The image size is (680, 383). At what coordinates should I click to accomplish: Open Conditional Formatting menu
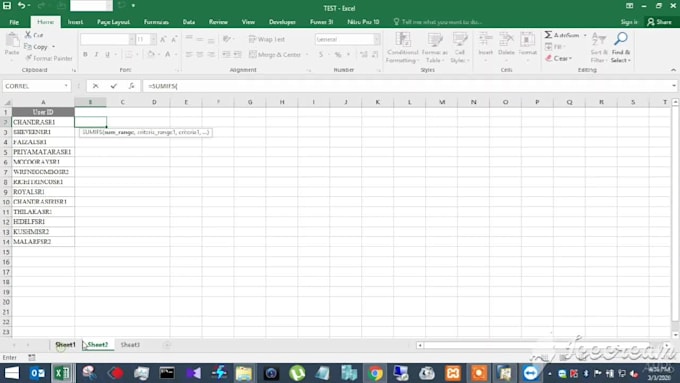coord(402,48)
